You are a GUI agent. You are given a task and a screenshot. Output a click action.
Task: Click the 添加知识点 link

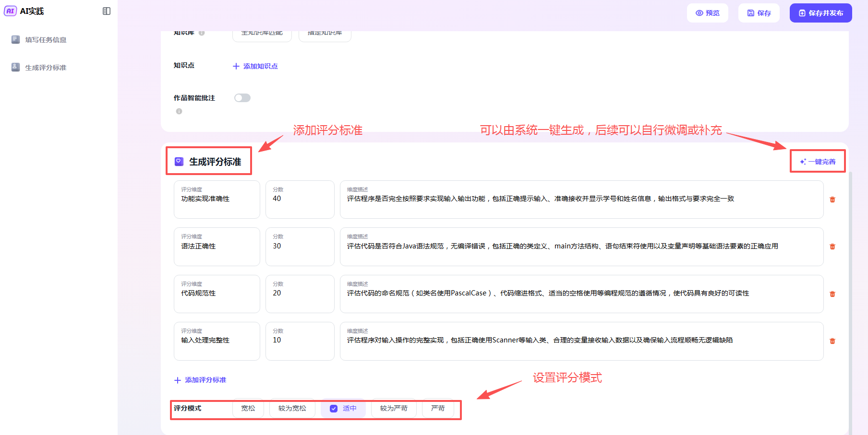tap(255, 66)
